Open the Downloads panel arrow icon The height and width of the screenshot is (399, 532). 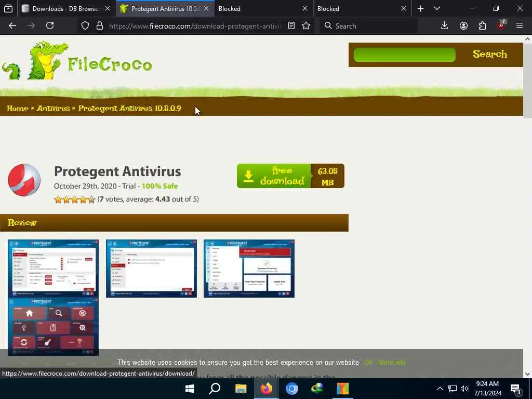pyautogui.click(x=445, y=26)
